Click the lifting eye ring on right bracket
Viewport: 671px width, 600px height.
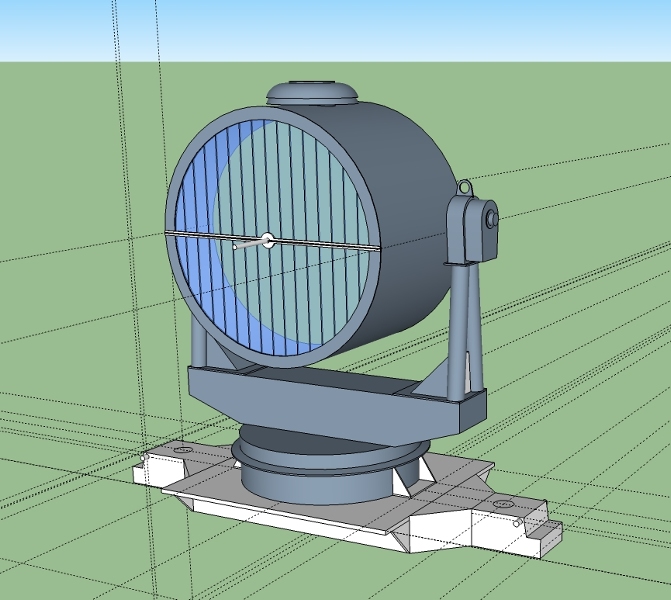(x=464, y=187)
